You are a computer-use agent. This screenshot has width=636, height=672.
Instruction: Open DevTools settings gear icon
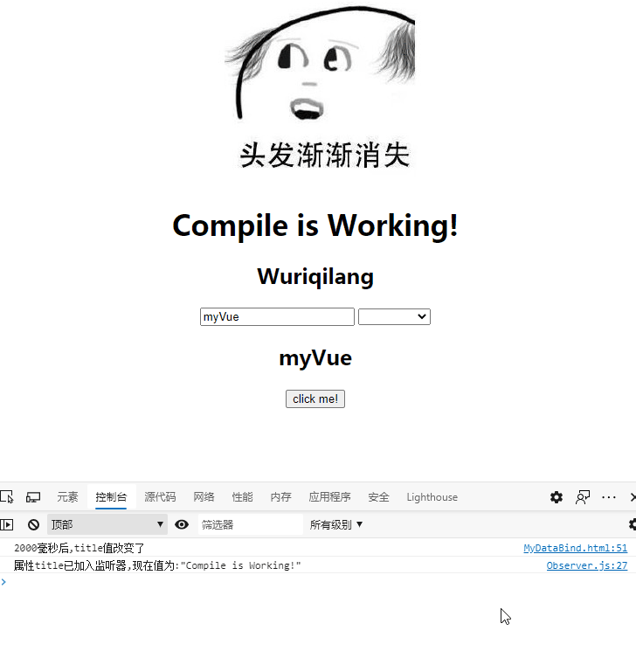pos(556,497)
